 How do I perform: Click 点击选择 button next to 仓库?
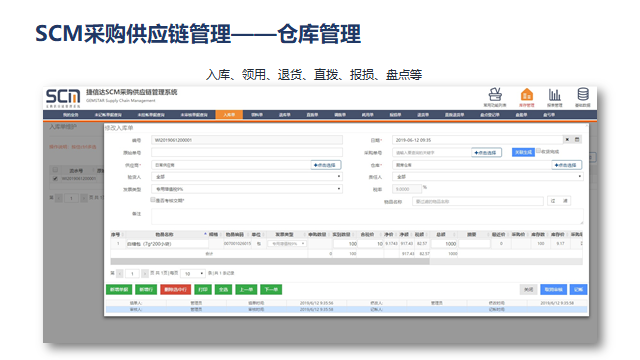point(567,165)
